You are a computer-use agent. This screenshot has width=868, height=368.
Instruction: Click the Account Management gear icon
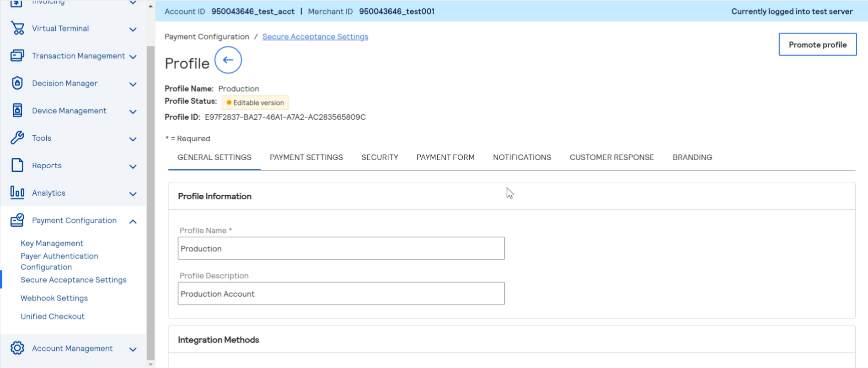click(x=17, y=348)
